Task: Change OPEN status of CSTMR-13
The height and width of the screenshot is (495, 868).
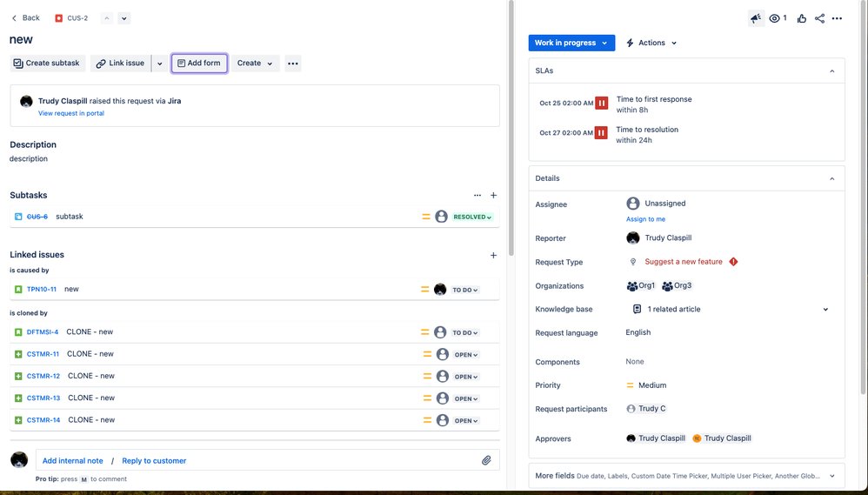Action: pyautogui.click(x=466, y=399)
